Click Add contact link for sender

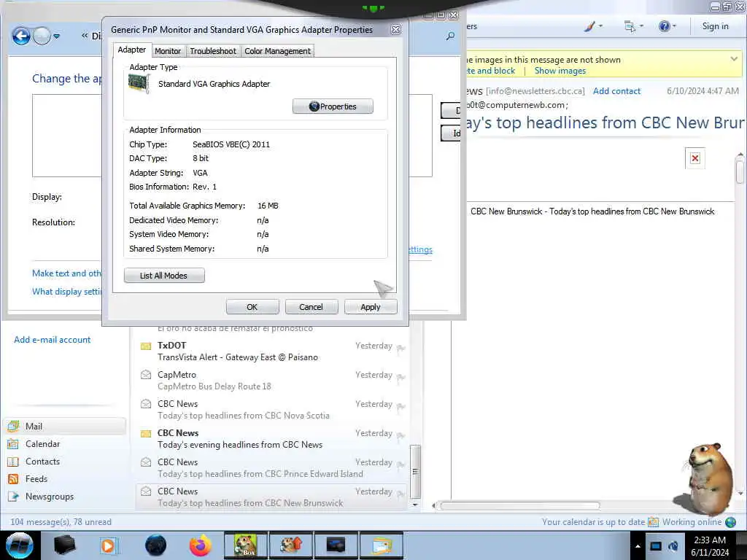coord(616,91)
